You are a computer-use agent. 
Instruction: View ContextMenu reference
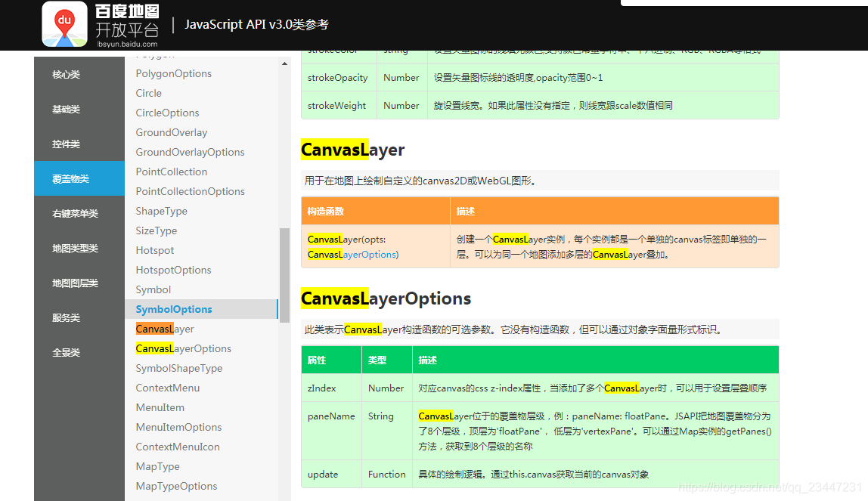pyautogui.click(x=168, y=388)
